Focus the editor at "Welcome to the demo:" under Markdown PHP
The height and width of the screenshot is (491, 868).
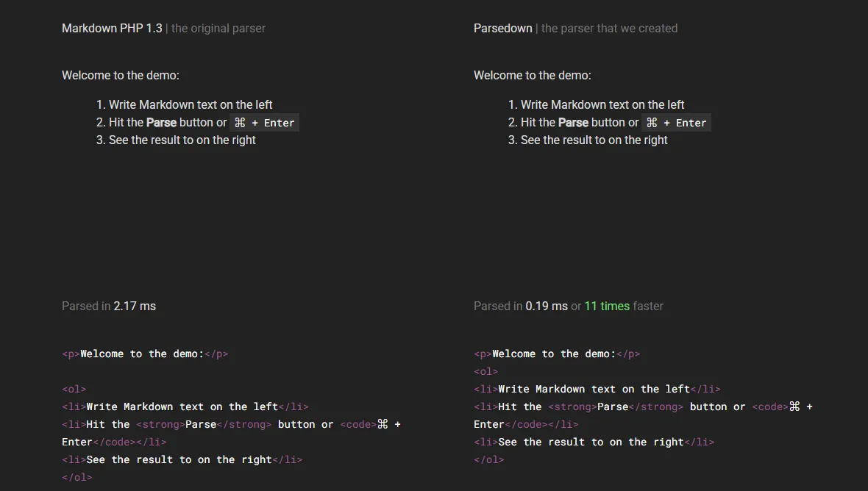click(x=121, y=75)
